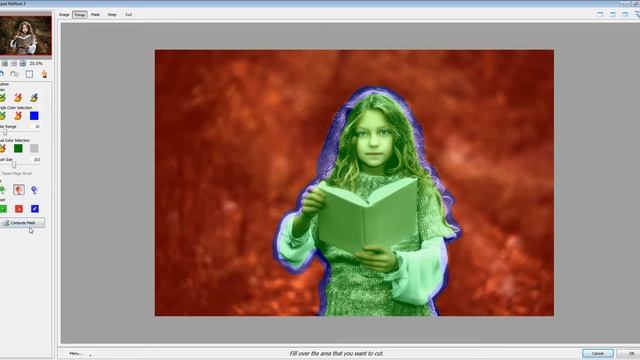Click the blue swatch under Single Color Selection
This screenshot has height=360, width=640.
[34, 116]
